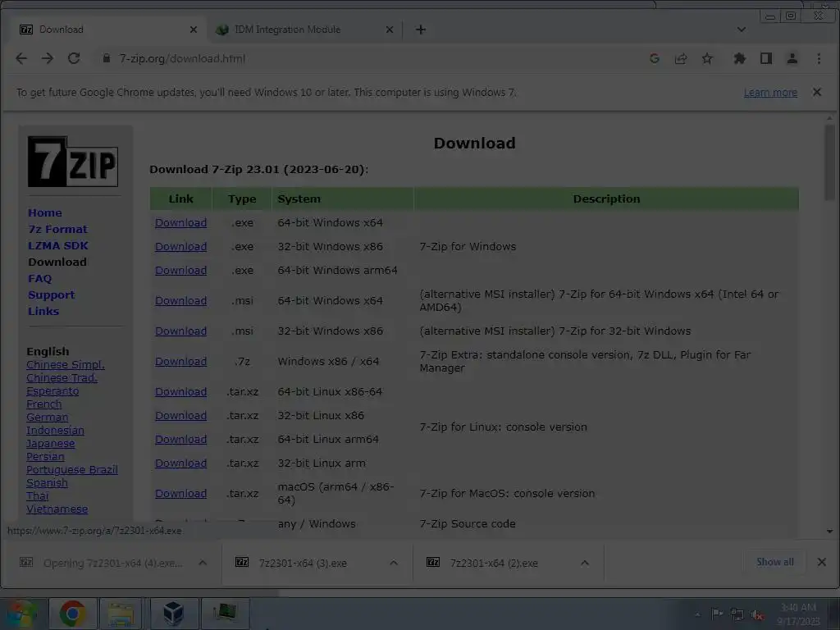Go back with the browser back arrow
840x630 pixels.
click(x=21, y=58)
